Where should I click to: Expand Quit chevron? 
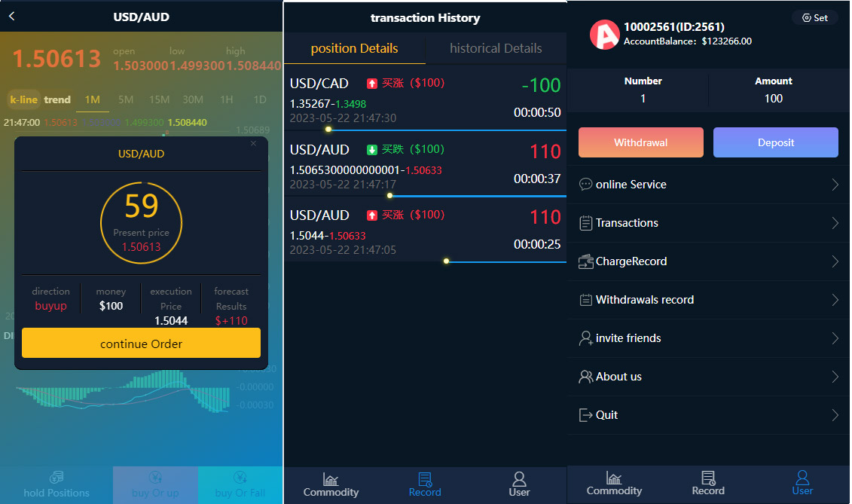[835, 415]
